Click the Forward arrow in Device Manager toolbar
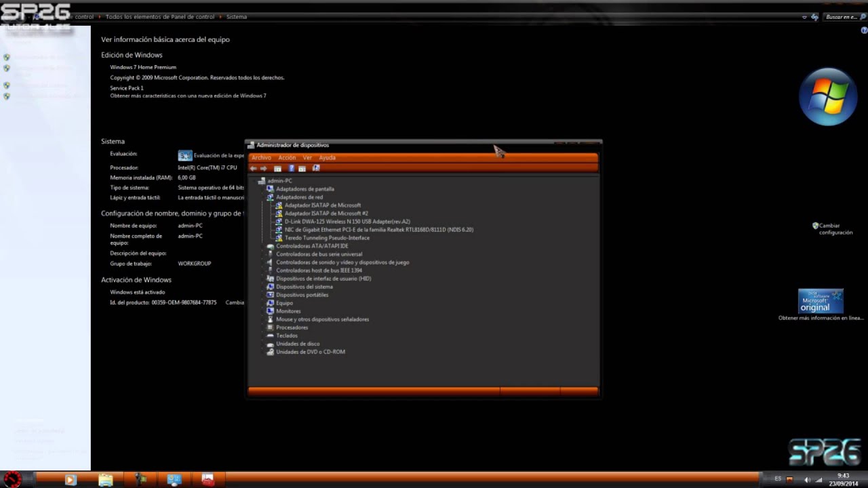Viewport: 868px width, 488px height. [264, 168]
